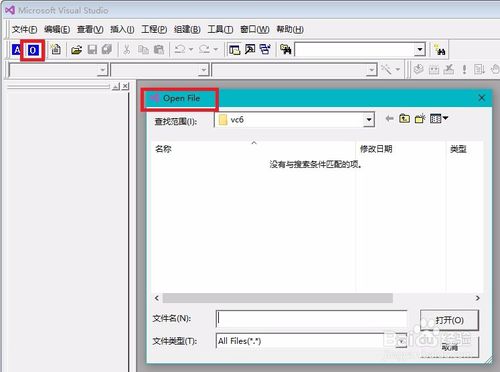Expand the wizard action dropdown arrow
The width and height of the screenshot is (500, 372).
click(398, 70)
